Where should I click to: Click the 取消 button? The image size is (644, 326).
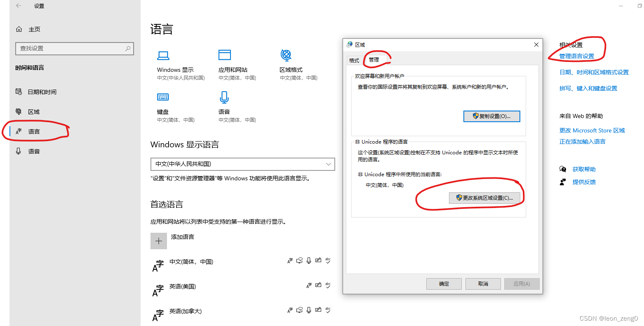[x=483, y=284]
